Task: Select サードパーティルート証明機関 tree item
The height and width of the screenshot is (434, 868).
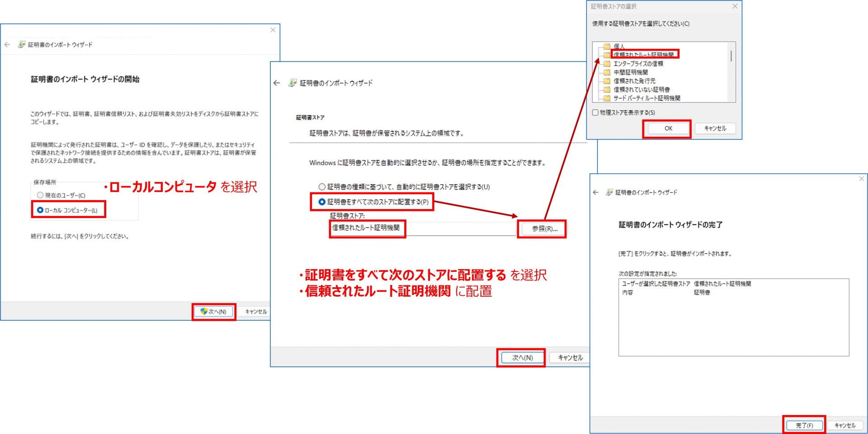Action: [646, 98]
